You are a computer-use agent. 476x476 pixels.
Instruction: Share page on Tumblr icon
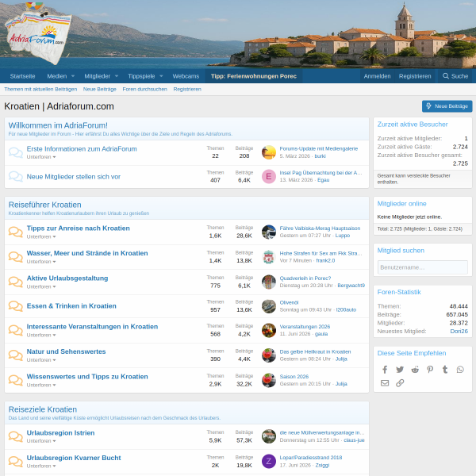tap(445, 370)
